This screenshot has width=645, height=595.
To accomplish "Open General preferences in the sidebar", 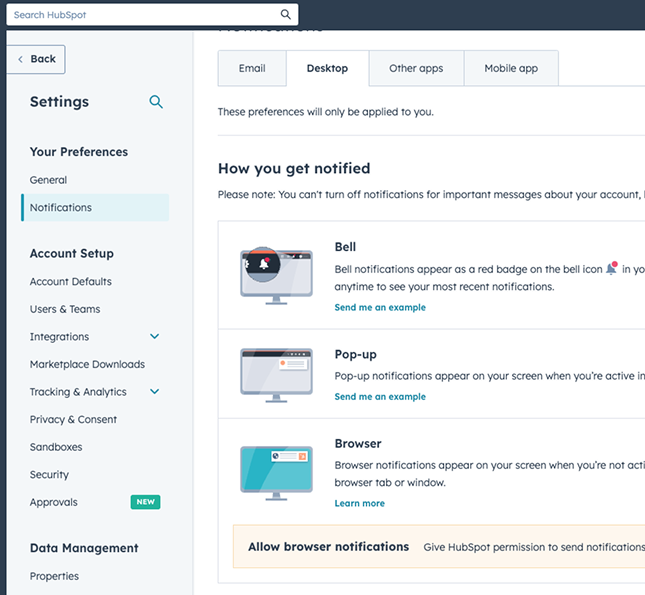I will 48,180.
